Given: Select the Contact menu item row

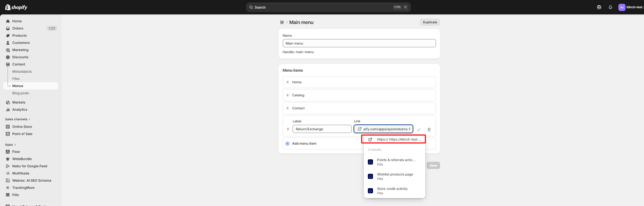Looking at the screenshot, I should pos(359,108).
